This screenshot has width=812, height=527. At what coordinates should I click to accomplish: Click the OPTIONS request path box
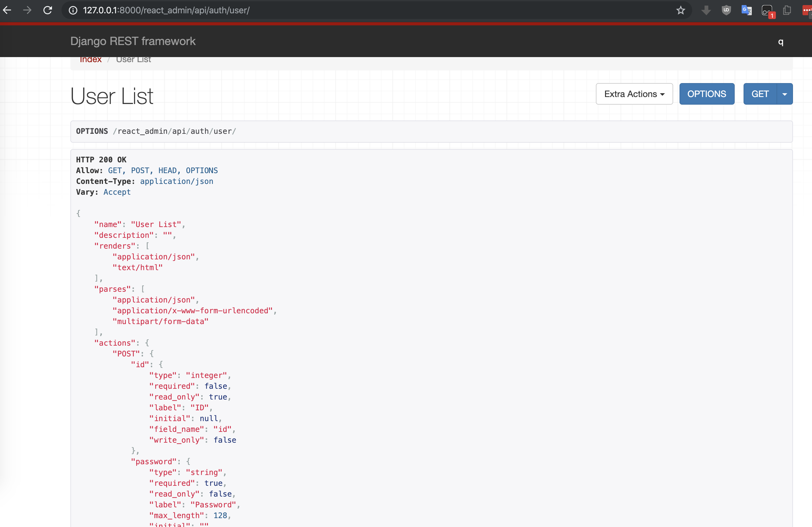[x=431, y=131]
